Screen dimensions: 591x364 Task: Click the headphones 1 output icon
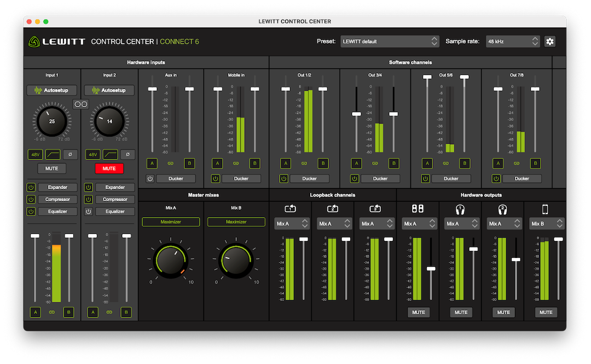(x=461, y=208)
